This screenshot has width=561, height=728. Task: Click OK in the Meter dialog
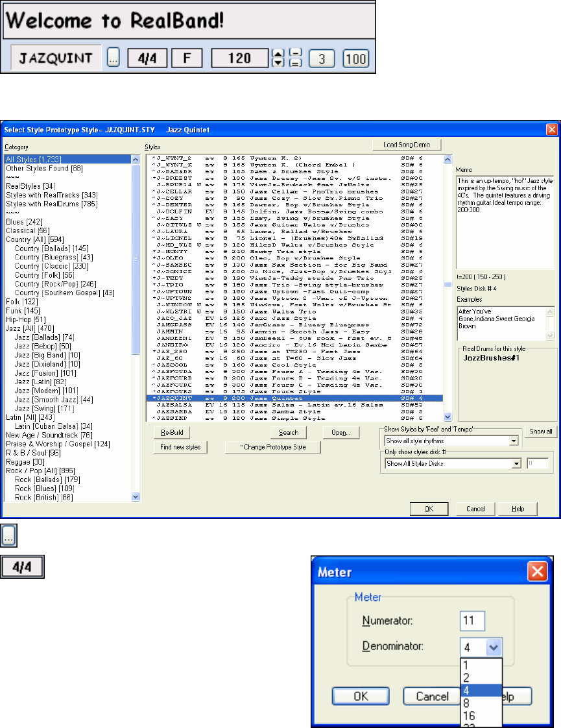click(361, 696)
